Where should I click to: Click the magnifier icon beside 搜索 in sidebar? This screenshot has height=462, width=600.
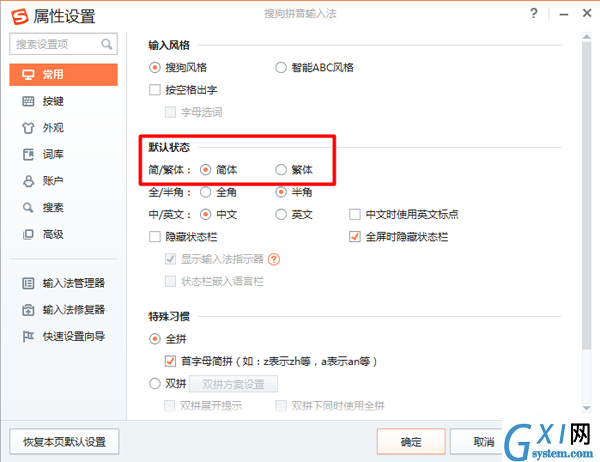(x=28, y=208)
